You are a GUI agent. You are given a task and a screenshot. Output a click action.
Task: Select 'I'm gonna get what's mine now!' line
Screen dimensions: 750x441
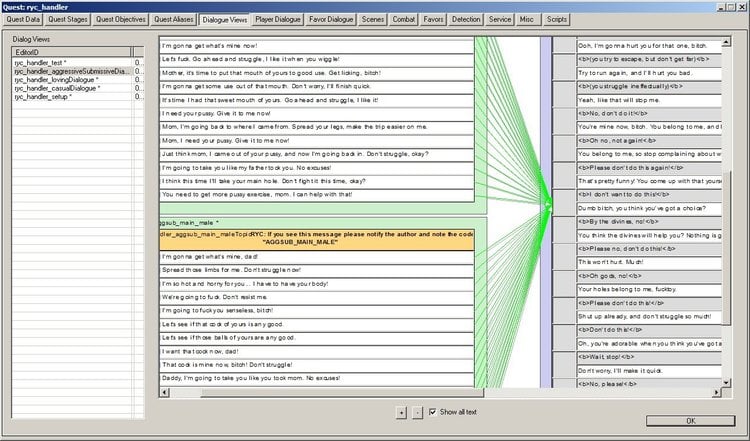pyautogui.click(x=317, y=46)
